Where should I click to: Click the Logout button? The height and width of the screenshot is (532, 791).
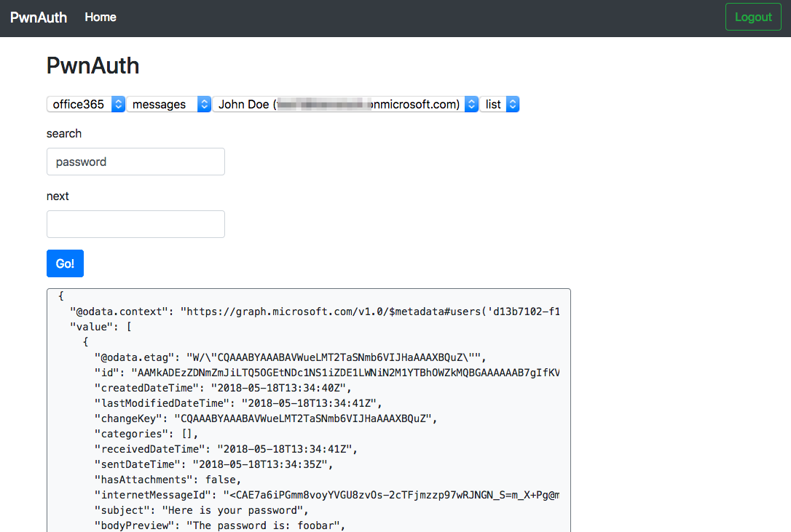[x=753, y=17]
